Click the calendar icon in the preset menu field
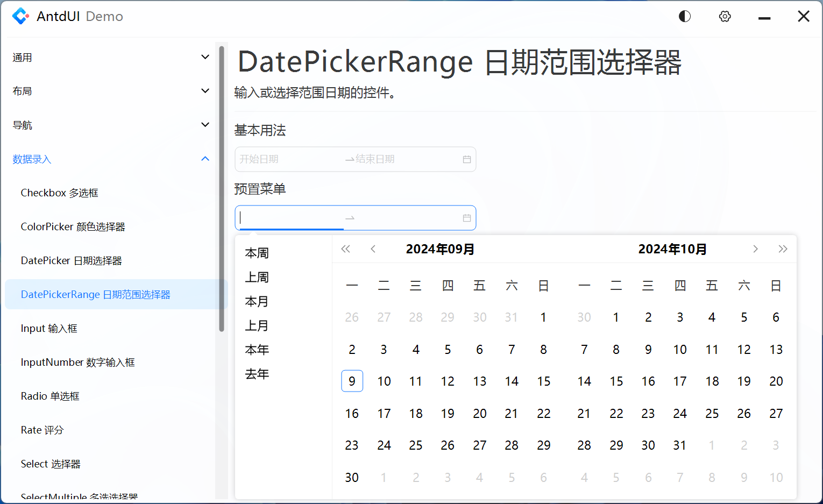The image size is (823, 504). point(466,218)
